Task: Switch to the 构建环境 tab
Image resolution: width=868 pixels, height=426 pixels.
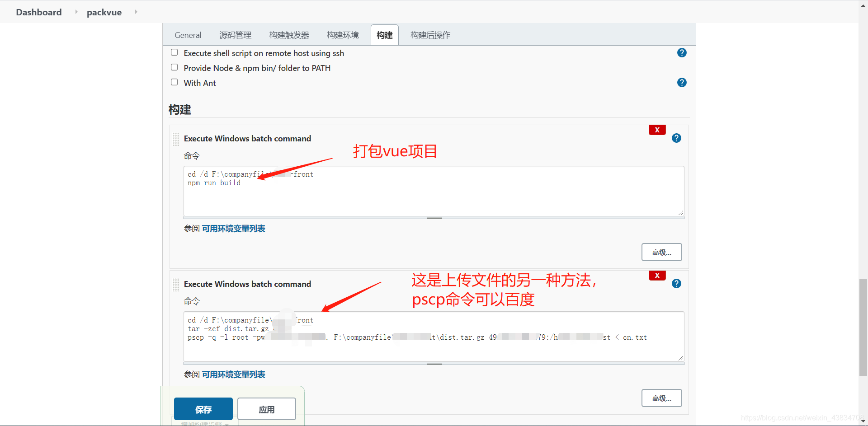Action: [343, 35]
